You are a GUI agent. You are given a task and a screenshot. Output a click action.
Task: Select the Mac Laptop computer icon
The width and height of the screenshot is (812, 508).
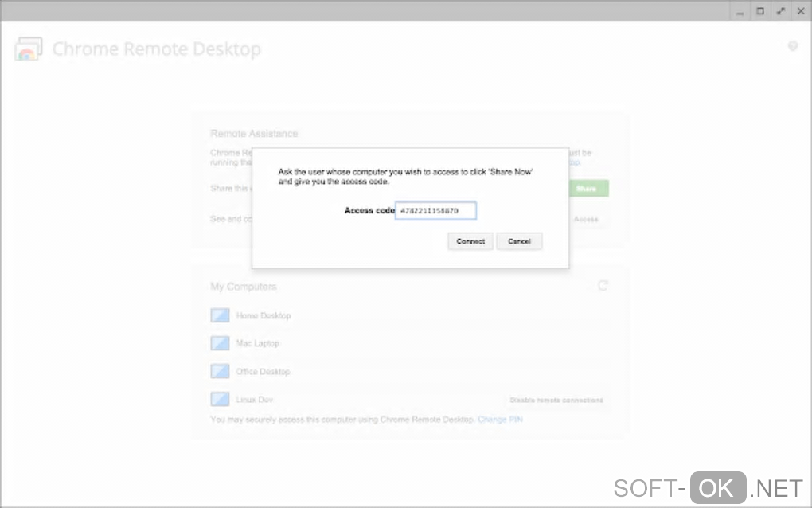point(220,343)
